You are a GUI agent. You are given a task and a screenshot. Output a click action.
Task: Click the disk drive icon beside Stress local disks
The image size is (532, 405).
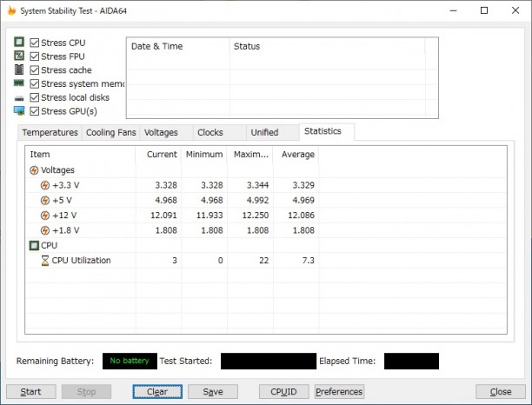(x=19, y=97)
